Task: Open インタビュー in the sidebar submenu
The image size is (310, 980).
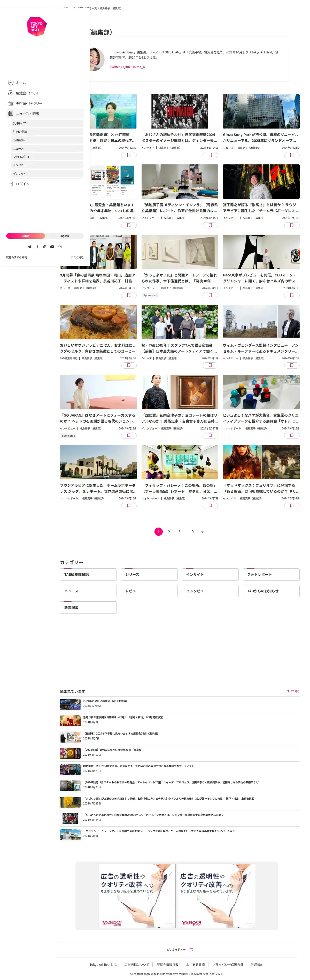Action: [x=47, y=165]
